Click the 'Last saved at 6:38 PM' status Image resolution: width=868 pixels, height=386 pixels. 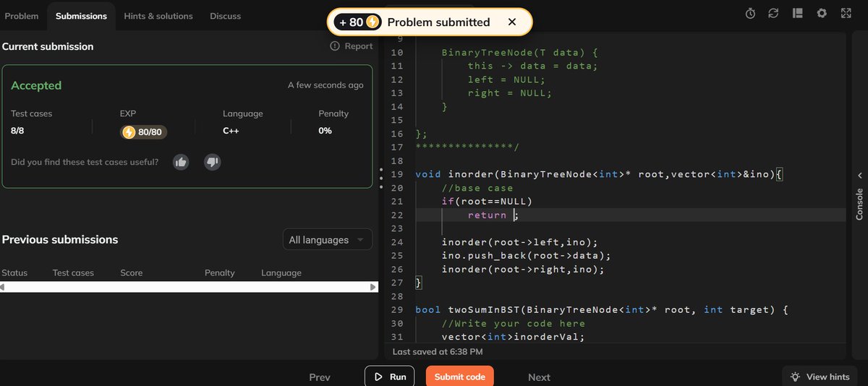click(438, 352)
